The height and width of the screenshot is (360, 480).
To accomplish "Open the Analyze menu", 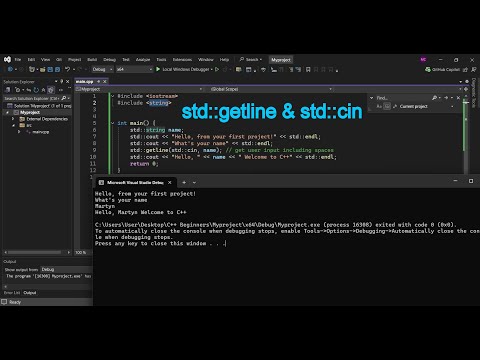I will coord(143,60).
